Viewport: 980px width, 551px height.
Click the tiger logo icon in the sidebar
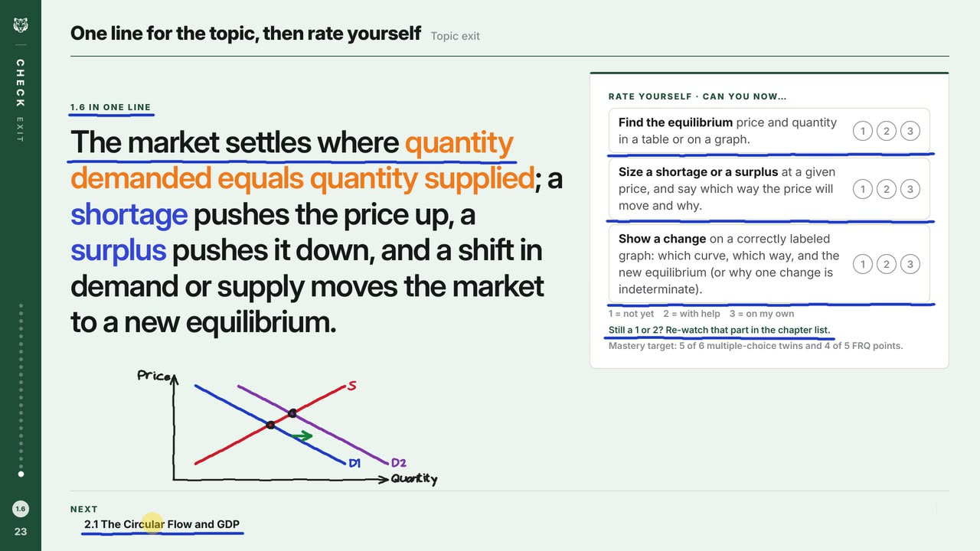point(20,25)
